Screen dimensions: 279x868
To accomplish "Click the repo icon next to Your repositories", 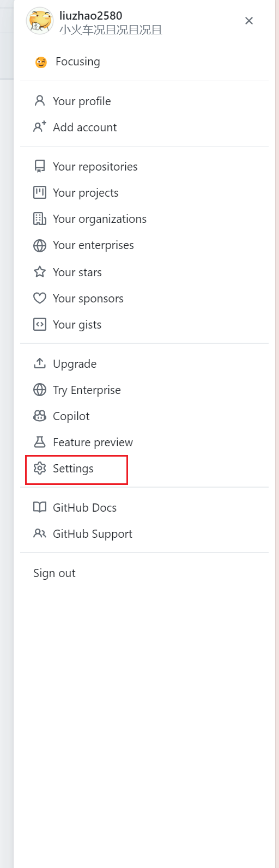I will pos(40,166).
